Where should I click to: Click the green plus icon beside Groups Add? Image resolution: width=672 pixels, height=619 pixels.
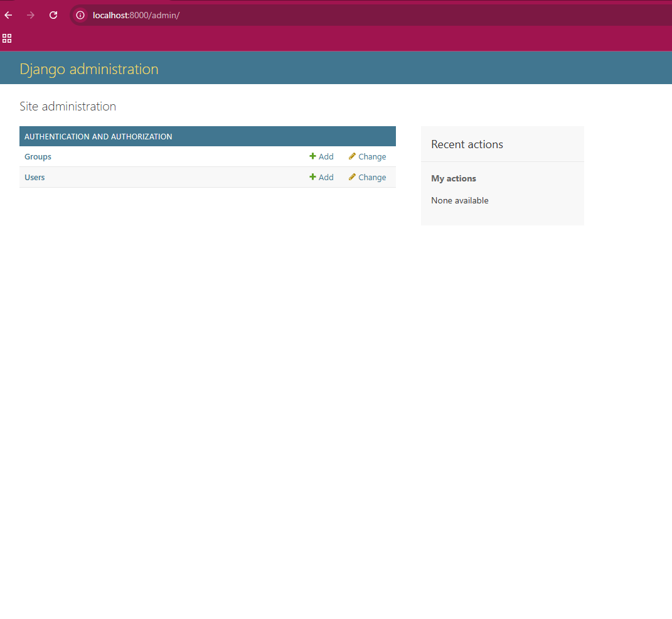(312, 156)
